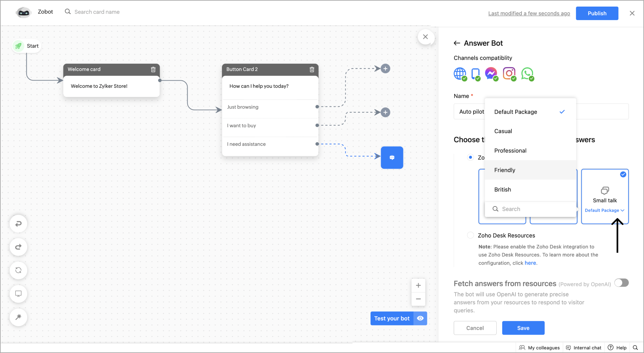Click the Instagram channel icon
The height and width of the screenshot is (353, 644).
pyautogui.click(x=509, y=74)
